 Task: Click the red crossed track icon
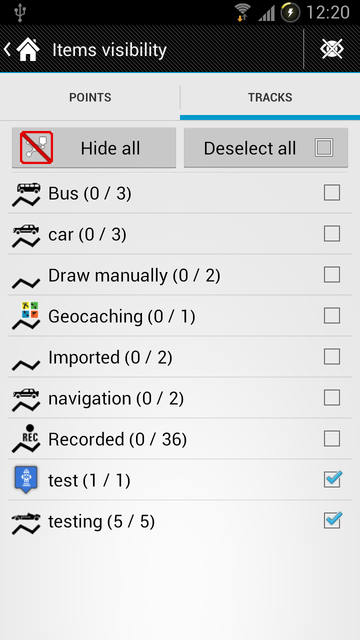click(37, 147)
